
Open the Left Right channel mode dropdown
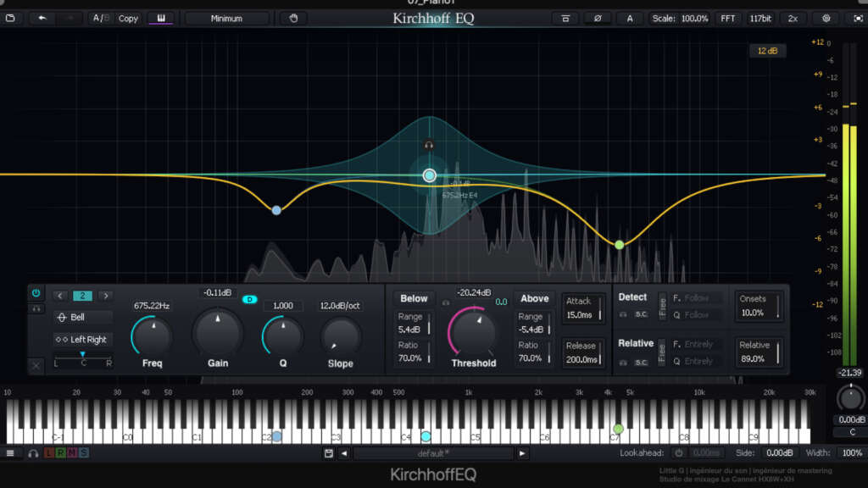coord(83,340)
